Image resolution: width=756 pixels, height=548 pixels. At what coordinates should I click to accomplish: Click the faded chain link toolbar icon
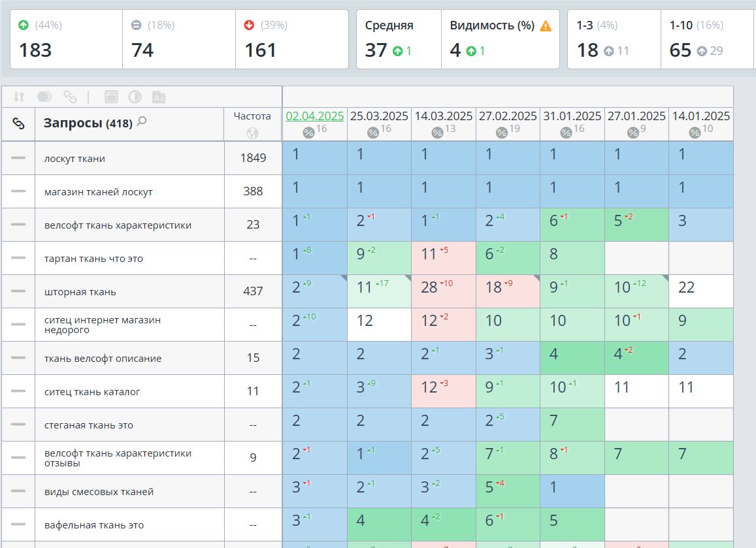click(70, 97)
